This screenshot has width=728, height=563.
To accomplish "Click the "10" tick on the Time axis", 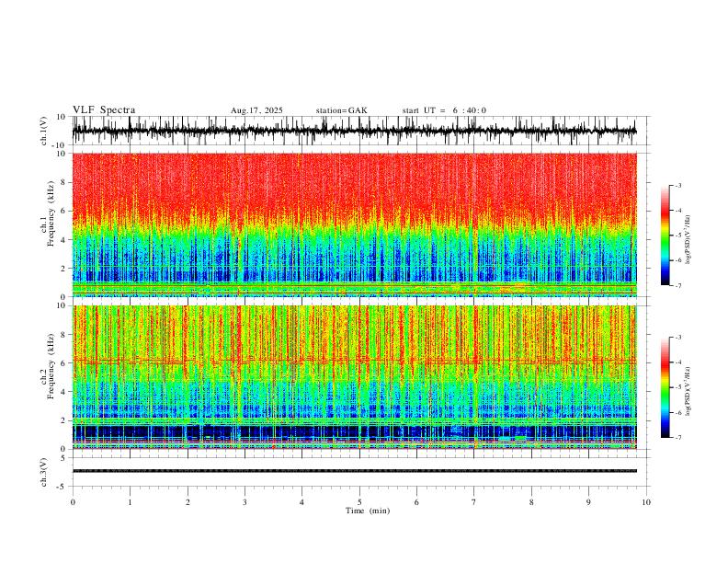I will tap(646, 502).
